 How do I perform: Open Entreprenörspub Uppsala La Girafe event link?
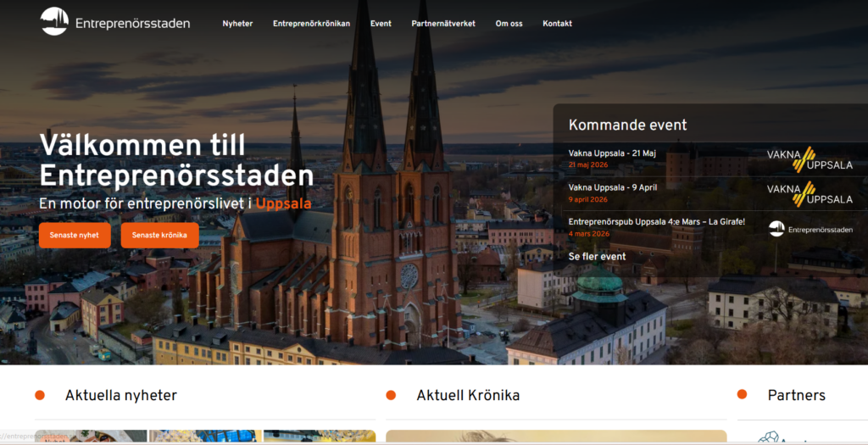click(656, 222)
